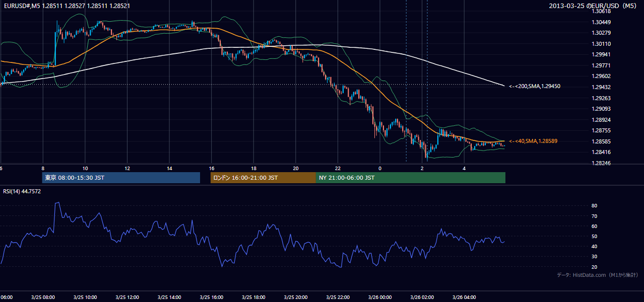Click the HistData.com data source credit
This screenshot has width=644, height=302.
coord(598,275)
